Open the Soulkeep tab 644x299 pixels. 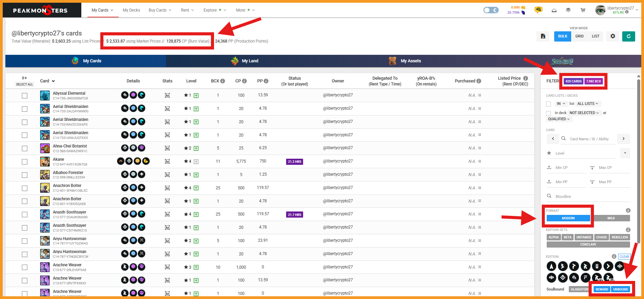click(x=562, y=61)
